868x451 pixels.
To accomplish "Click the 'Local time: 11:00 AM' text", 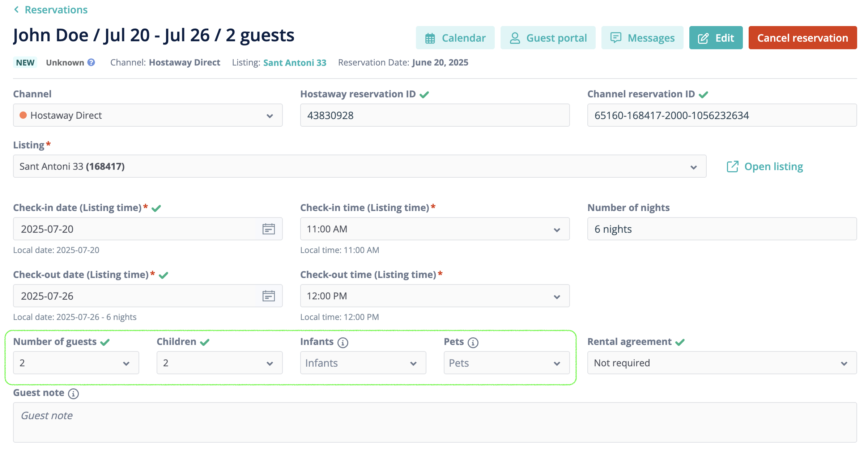I will point(340,250).
